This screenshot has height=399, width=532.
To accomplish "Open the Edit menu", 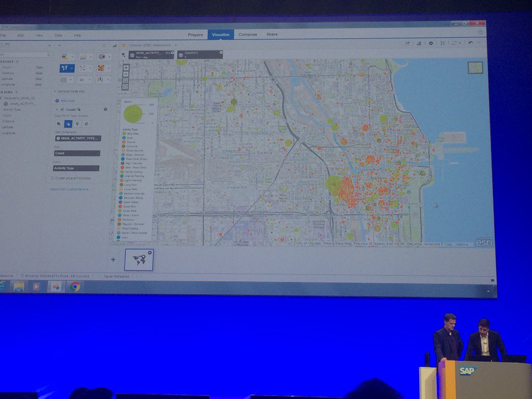I will click(x=20, y=35).
